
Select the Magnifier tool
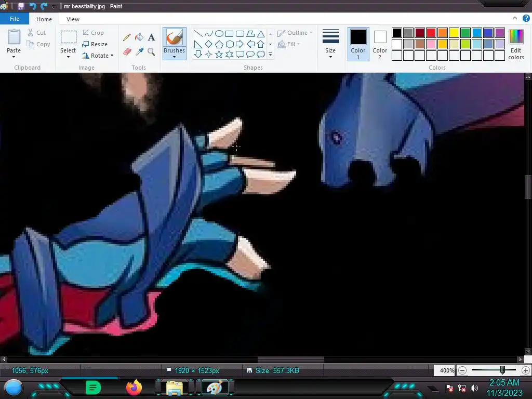pyautogui.click(x=151, y=51)
